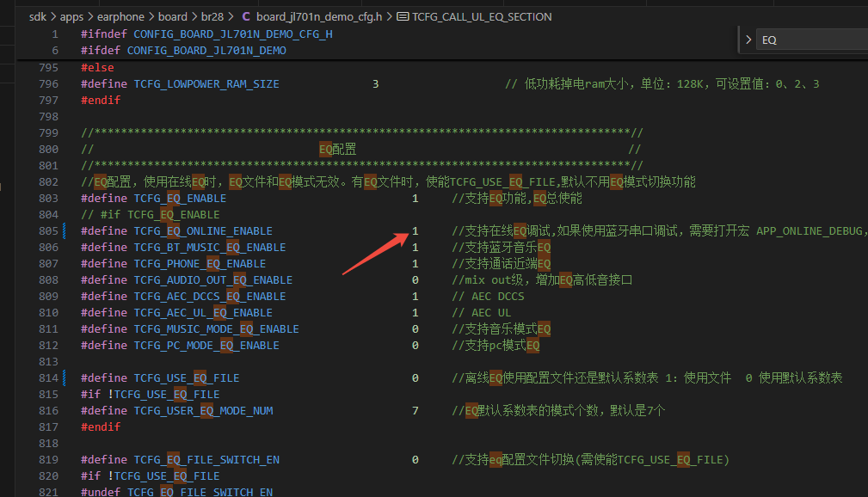This screenshot has height=497, width=868.
Task: Click the TCFG_MUSIC_MODE_EQ_ENABLE macro name
Action: click(217, 328)
